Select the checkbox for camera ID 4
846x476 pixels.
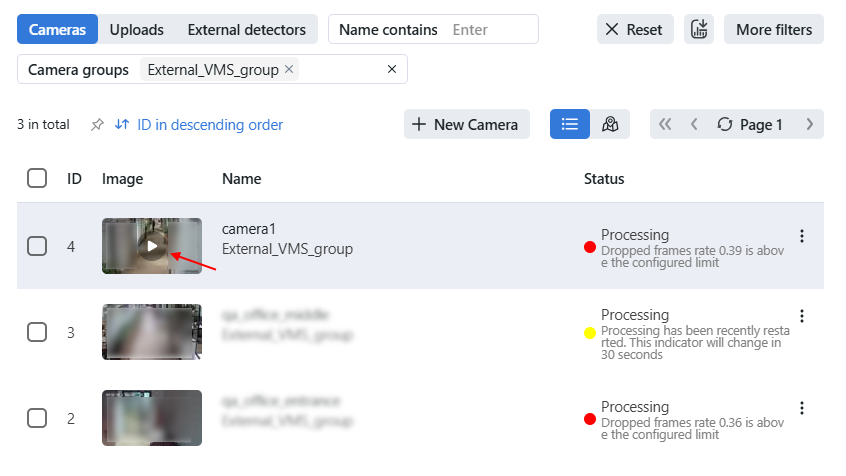[37, 246]
